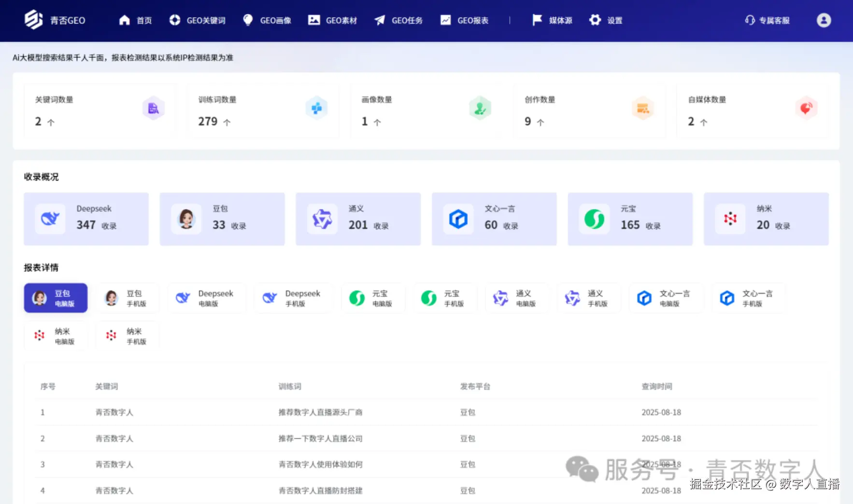Click the 豆包 platform cell in row 2
The height and width of the screenshot is (504, 853).
point(468,438)
